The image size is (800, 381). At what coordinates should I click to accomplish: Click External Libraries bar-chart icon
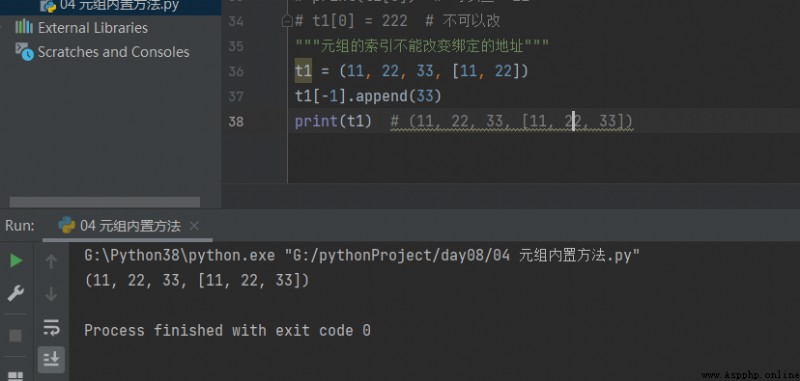[24, 27]
